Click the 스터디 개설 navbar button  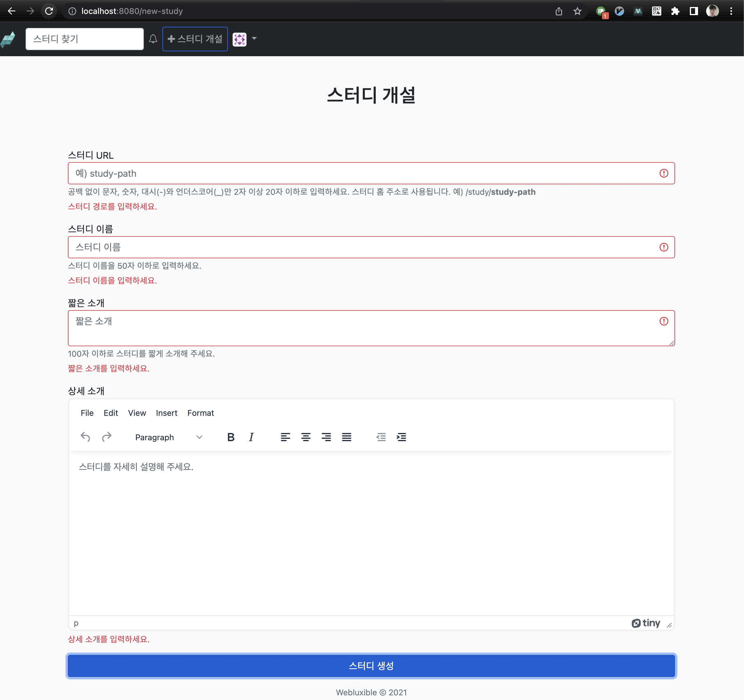(x=195, y=39)
